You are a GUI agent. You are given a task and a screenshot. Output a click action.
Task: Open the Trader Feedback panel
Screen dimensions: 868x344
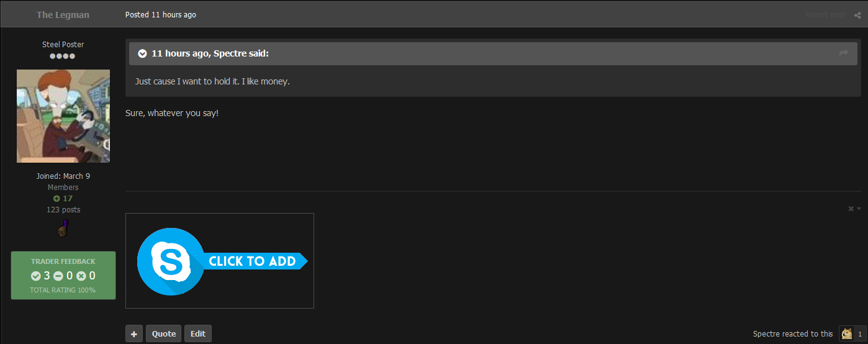point(63,275)
